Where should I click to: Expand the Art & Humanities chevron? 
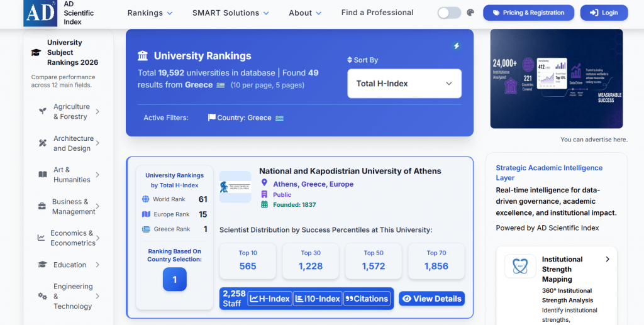click(x=97, y=175)
